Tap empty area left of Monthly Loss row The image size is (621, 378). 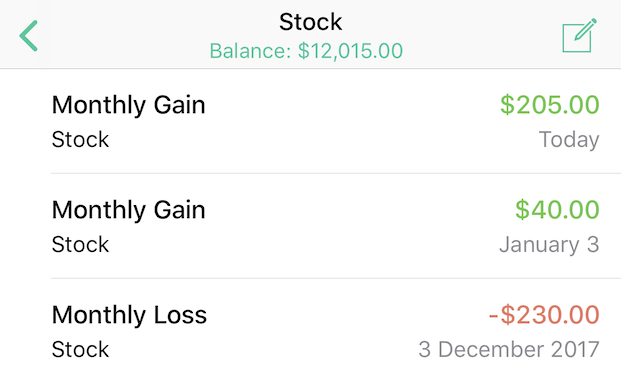point(25,329)
